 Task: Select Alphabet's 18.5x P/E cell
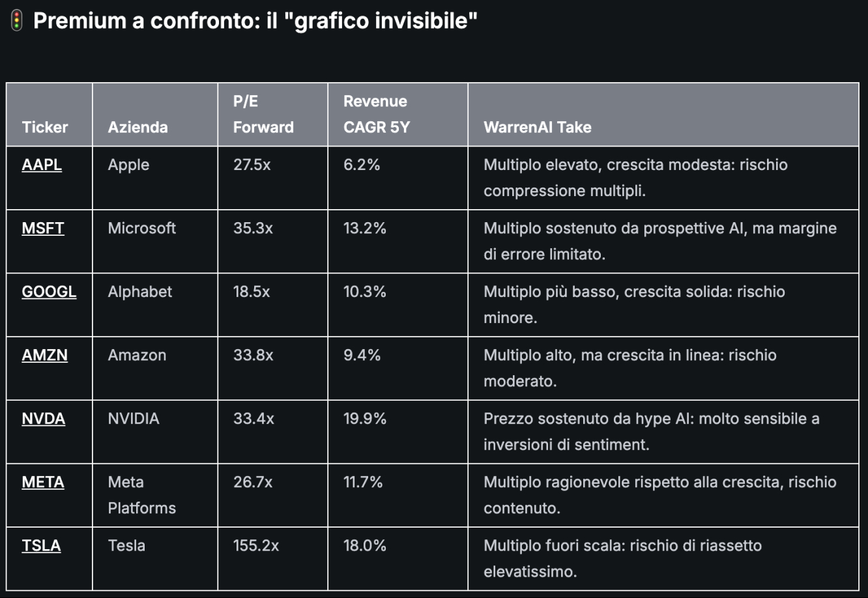pos(272,304)
